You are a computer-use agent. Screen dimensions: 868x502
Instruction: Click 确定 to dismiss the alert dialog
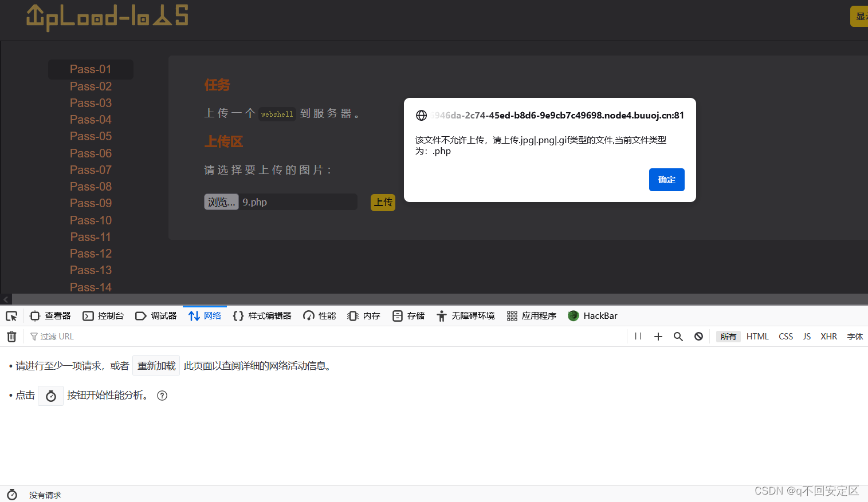coord(666,179)
